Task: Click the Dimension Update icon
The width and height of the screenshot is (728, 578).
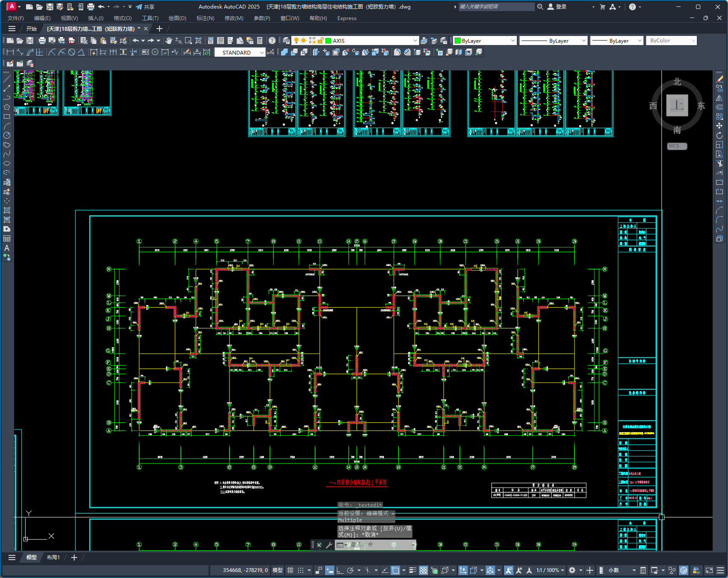Action: [x=207, y=52]
